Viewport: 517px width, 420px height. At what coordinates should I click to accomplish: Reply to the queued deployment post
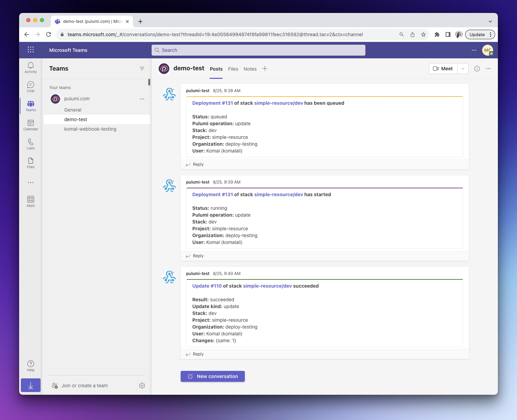tap(195, 164)
